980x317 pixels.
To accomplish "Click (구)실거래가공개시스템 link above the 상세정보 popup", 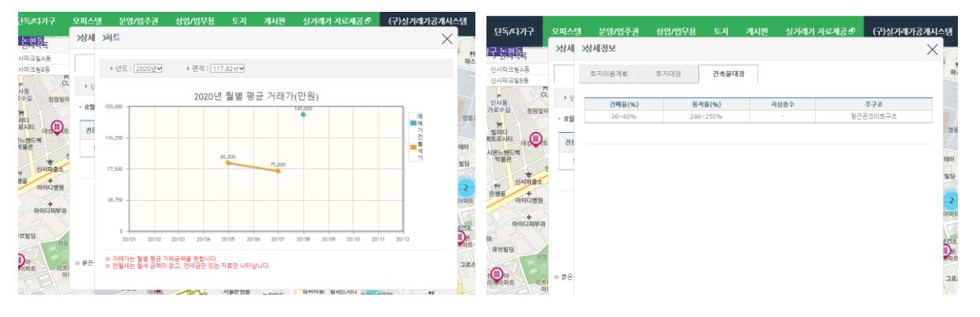I will tap(912, 32).
